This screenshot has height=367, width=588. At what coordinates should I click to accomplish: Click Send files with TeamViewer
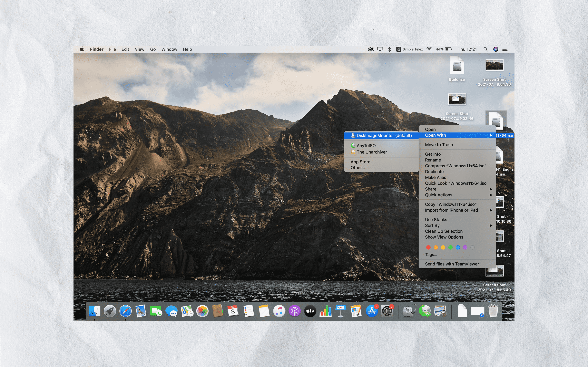tap(452, 264)
